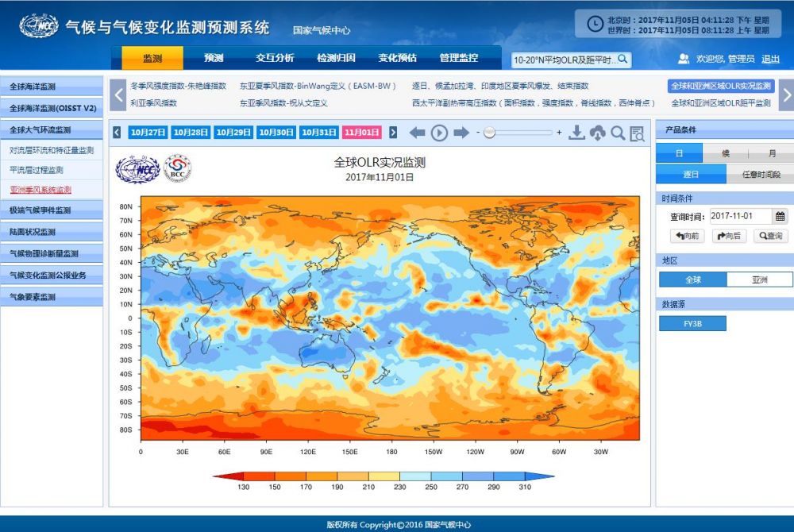Viewport: 794px width, 532px height.
Task: Click the magnifier zoom icon in toolbar
Action: [618, 133]
